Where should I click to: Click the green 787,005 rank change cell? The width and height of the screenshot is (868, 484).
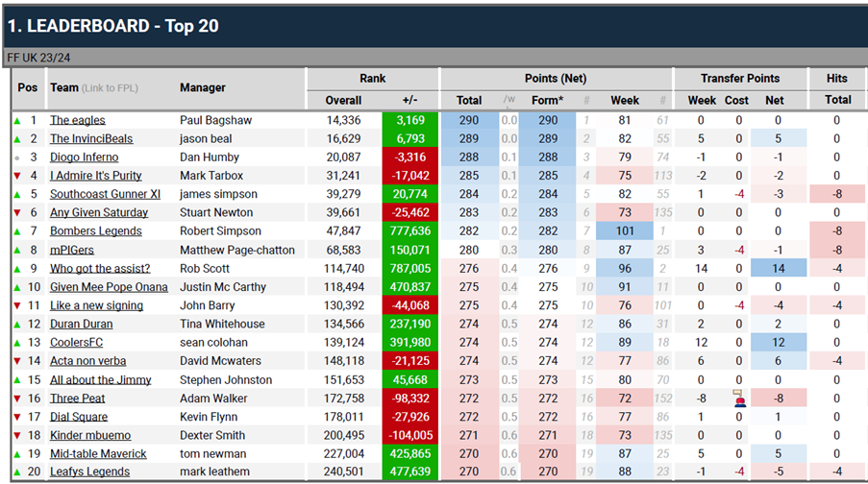coord(410,268)
